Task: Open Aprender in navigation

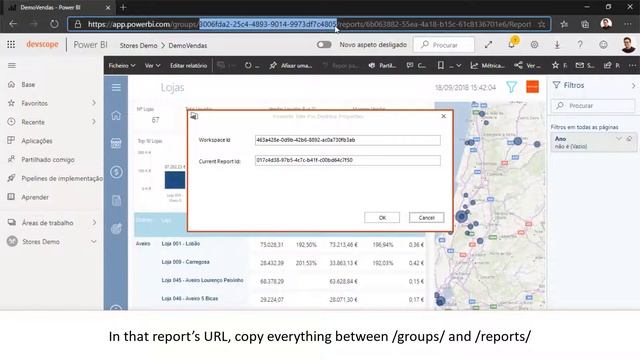Action: (x=35, y=197)
